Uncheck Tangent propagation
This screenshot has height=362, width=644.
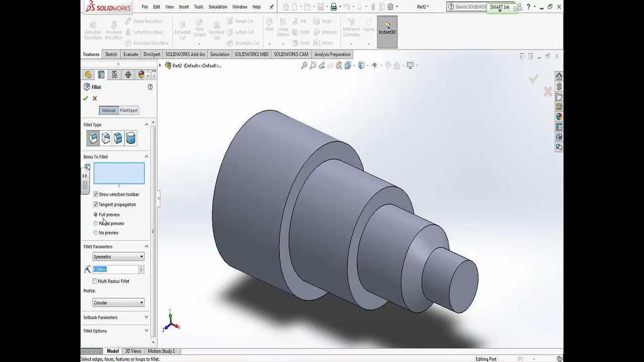96,204
